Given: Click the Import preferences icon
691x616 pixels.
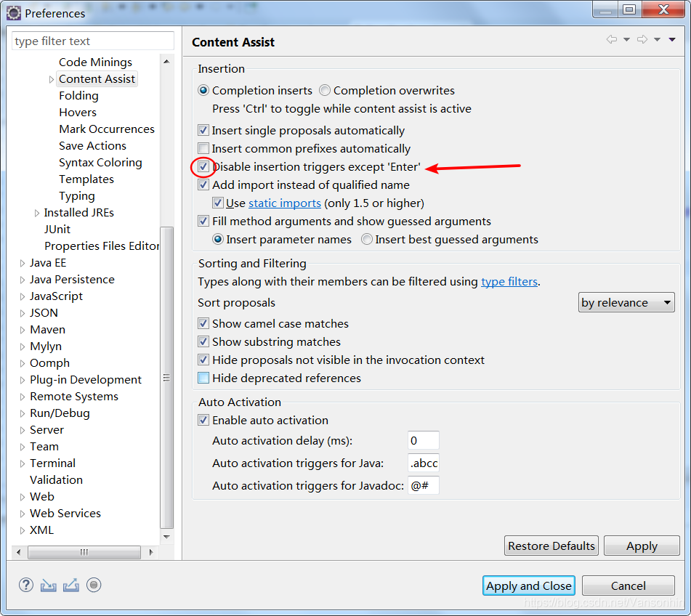Looking at the screenshot, I should tap(49, 585).
